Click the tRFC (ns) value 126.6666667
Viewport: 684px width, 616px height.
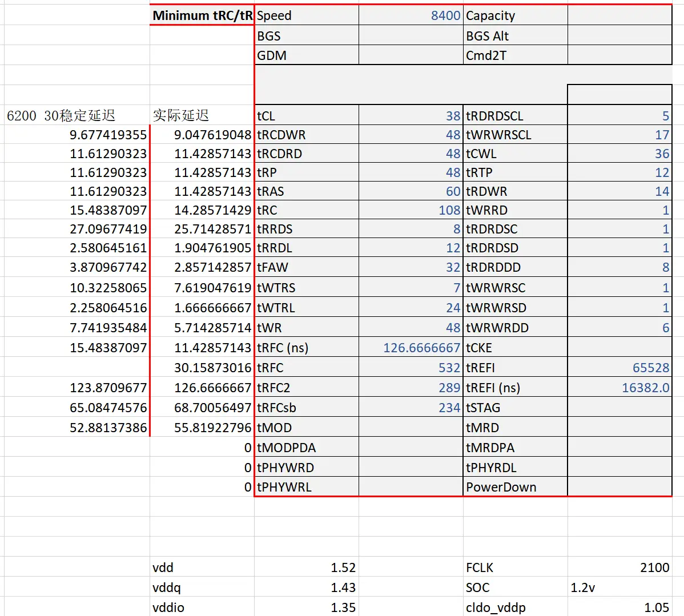(x=411, y=347)
